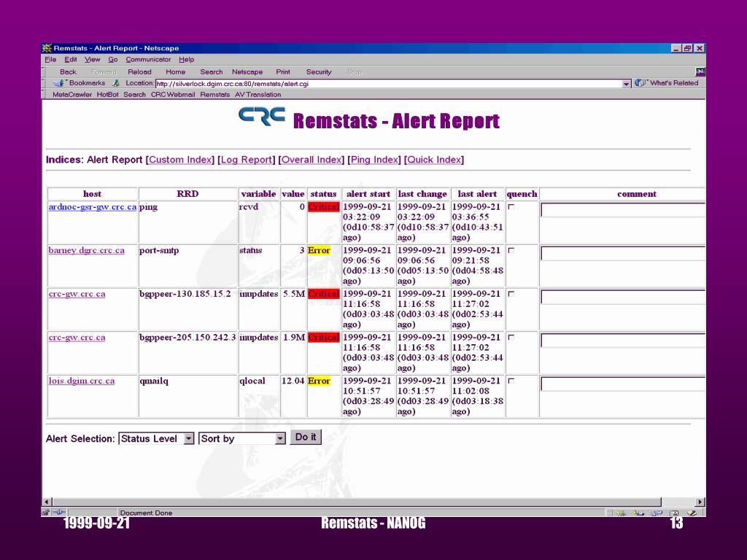Check quench box for barney port-smtp

(x=511, y=251)
